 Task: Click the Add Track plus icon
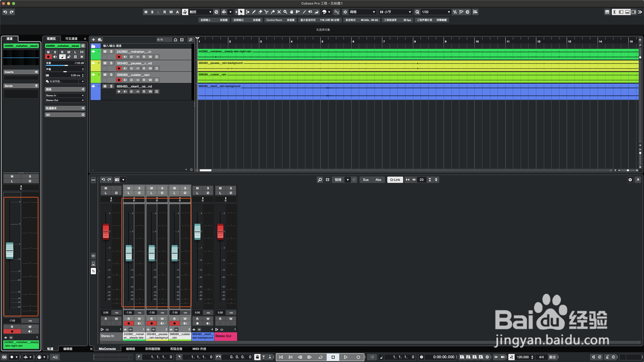coord(93,39)
